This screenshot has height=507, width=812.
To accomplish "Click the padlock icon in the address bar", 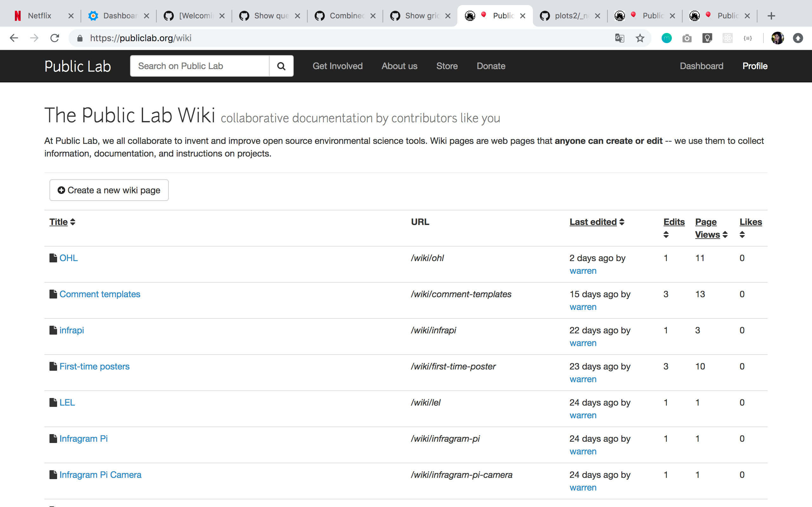I will tap(80, 38).
